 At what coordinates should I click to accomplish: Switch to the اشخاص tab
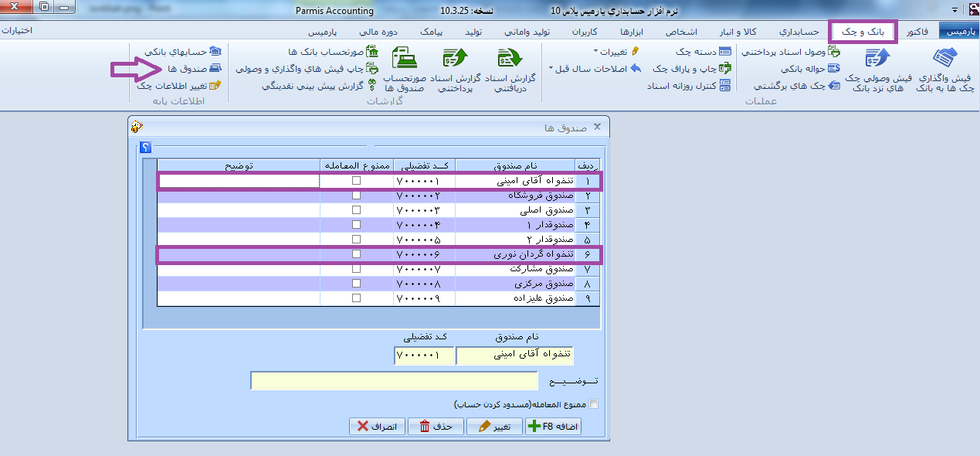point(680,32)
